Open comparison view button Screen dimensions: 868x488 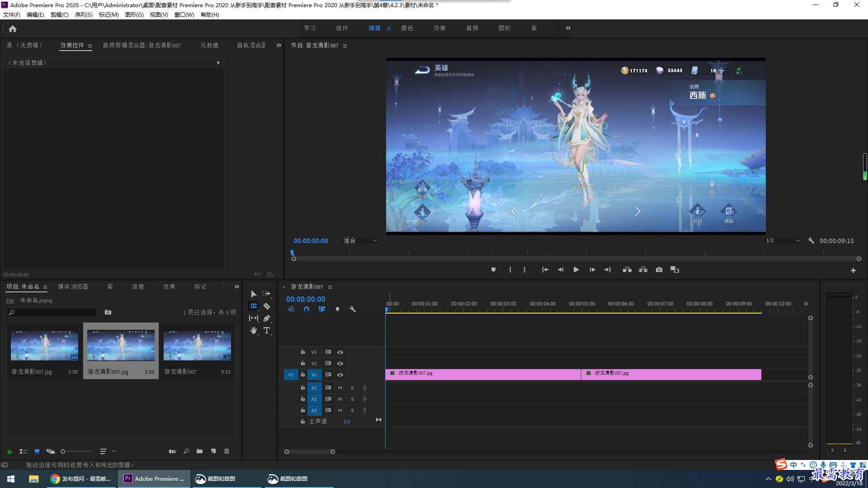click(675, 270)
